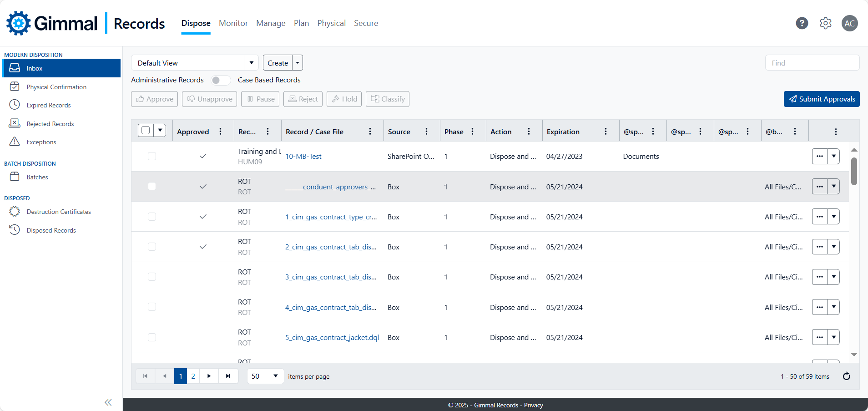Click the AC user avatar

tap(849, 23)
